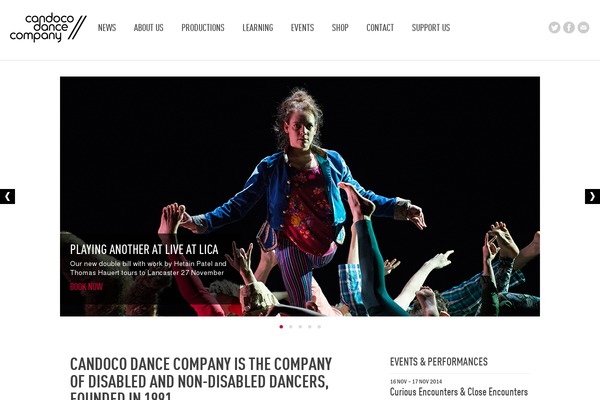Image resolution: width=600 pixels, height=400 pixels.
Task: Select the fourth carousel dot
Action: (x=310, y=327)
